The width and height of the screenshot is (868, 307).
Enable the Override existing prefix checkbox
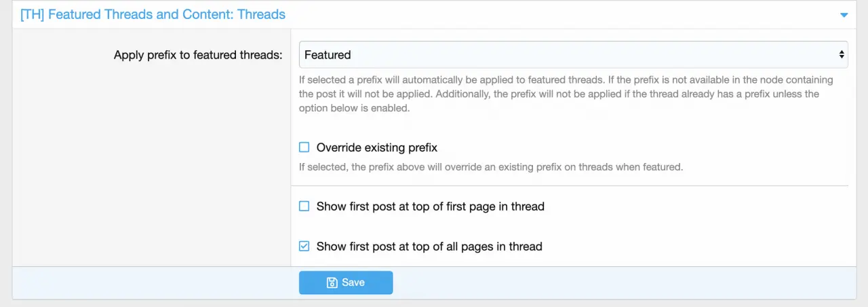click(304, 147)
